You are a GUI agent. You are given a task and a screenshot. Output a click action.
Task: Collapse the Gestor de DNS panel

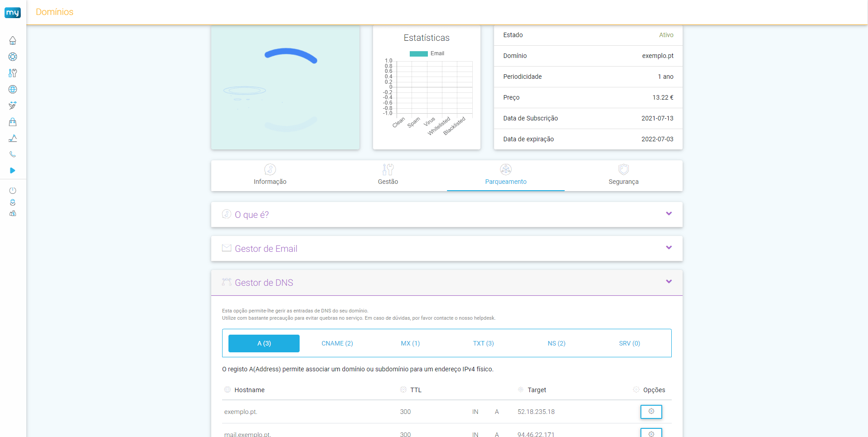coord(669,282)
